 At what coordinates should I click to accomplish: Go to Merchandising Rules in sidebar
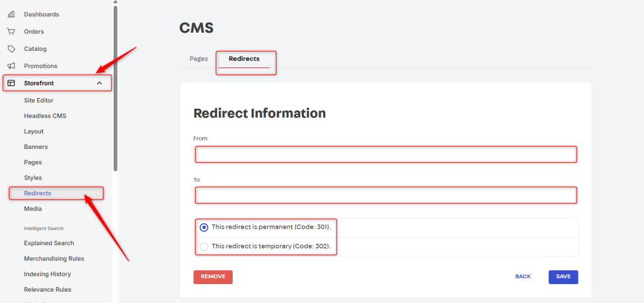pyautogui.click(x=54, y=259)
